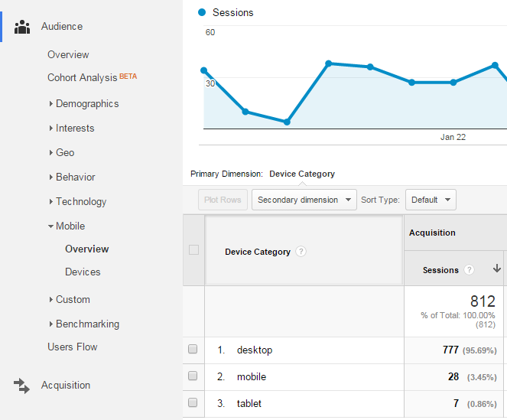The image size is (507, 420).
Task: Click the chart's lowest data point
Action: [x=287, y=122]
